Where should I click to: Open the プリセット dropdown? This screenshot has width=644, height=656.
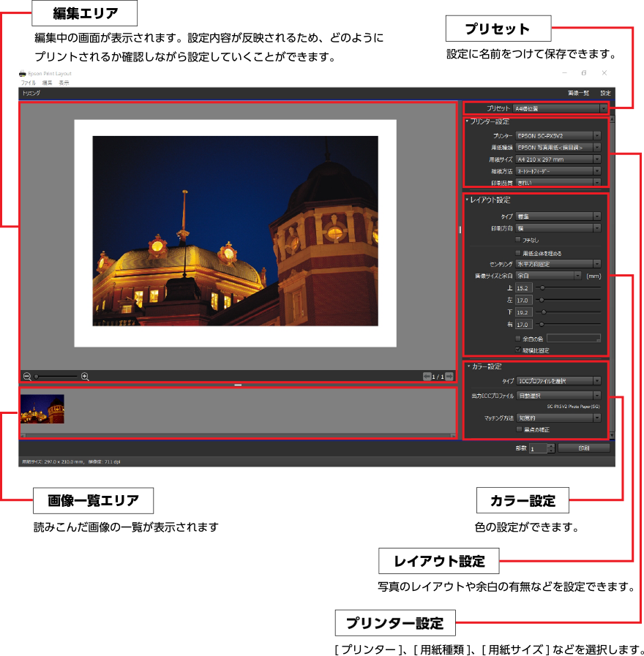pos(559,108)
